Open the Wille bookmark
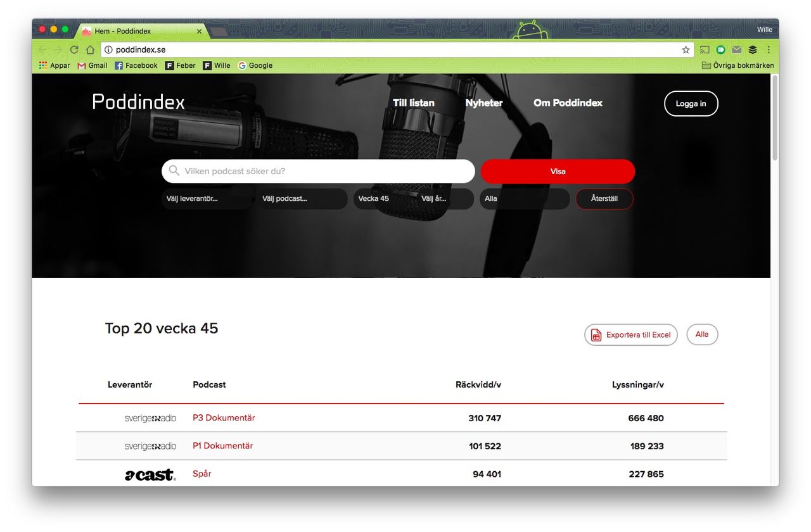 tap(217, 65)
